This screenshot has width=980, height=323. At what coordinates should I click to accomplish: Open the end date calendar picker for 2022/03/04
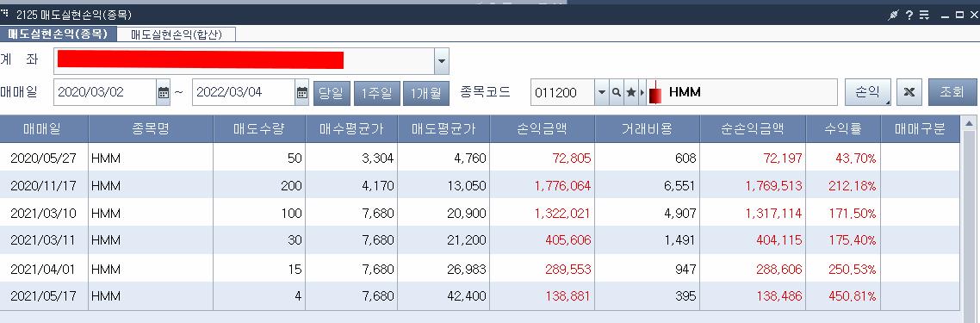(x=302, y=92)
